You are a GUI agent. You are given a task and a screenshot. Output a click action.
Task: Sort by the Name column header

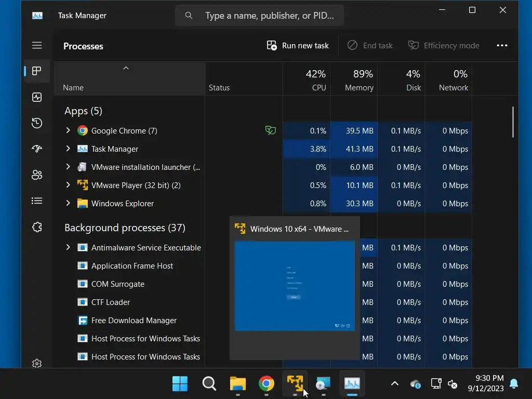point(129,80)
